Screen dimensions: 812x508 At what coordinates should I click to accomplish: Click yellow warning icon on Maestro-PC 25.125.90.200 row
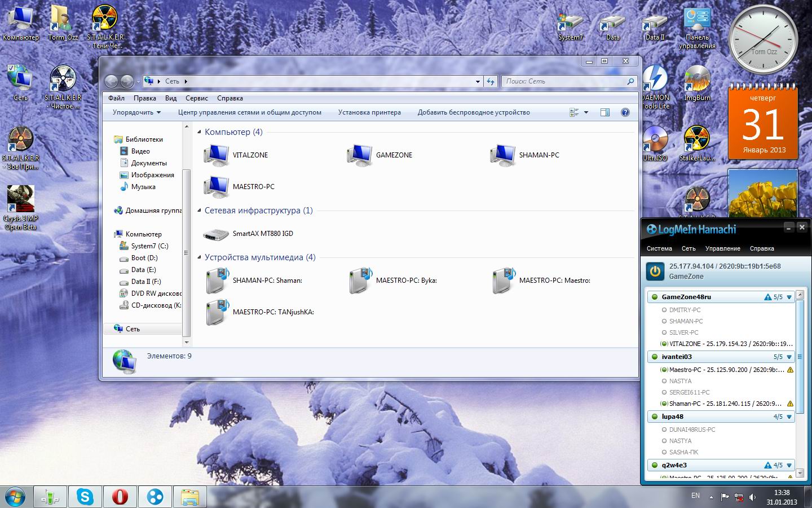pos(790,370)
